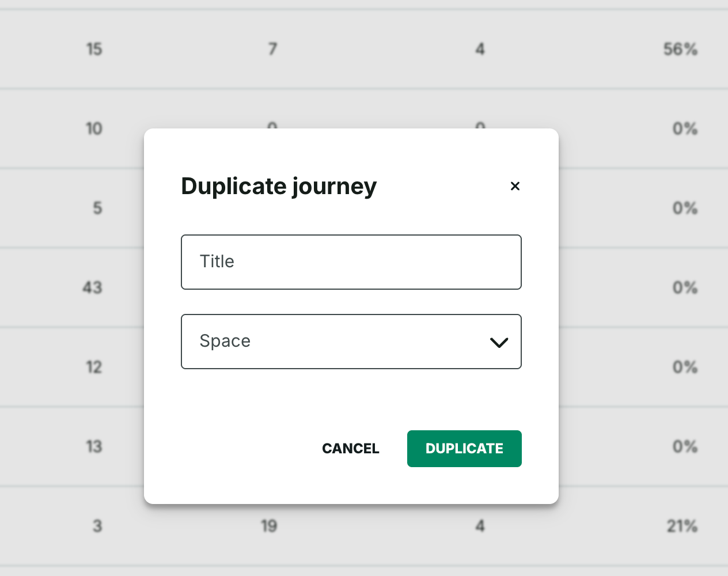Click the 0% in the row with 43
This screenshot has width=728, height=576.
pos(685,287)
